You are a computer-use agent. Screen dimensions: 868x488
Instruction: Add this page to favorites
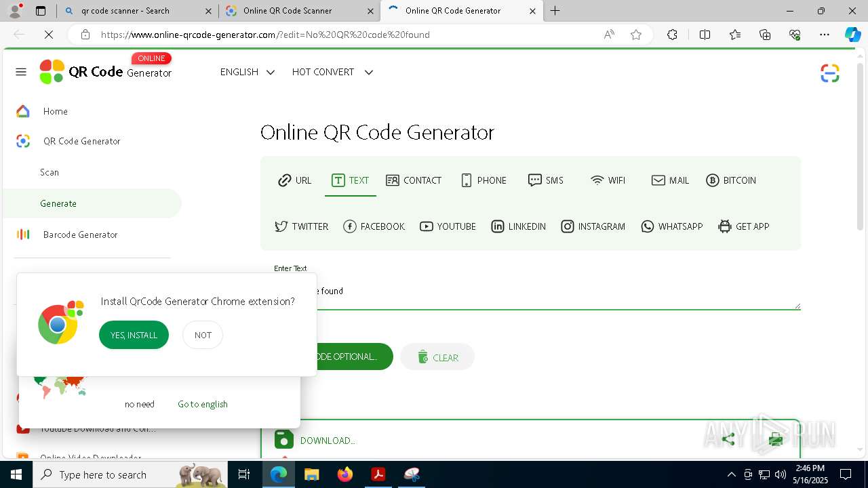(636, 35)
